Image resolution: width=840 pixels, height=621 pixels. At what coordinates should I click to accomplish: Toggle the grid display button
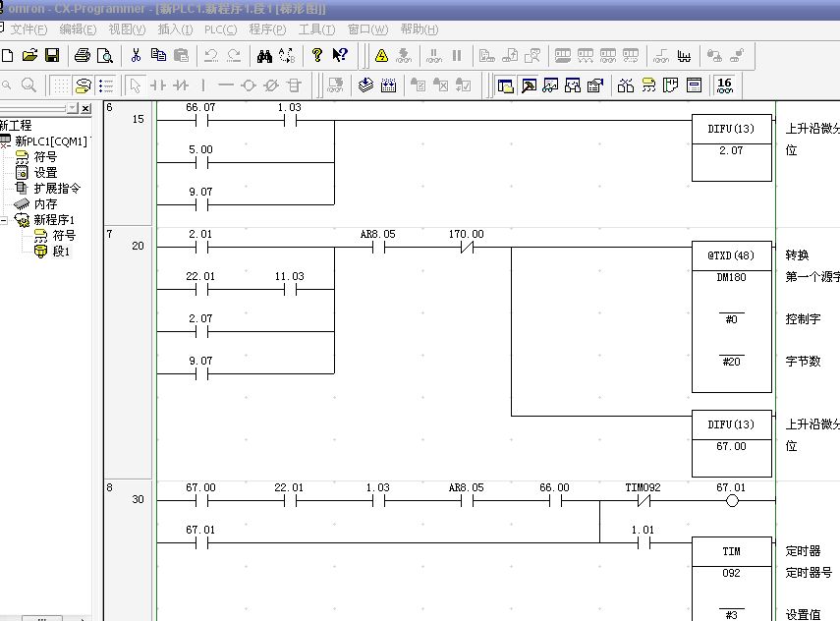tap(60, 85)
